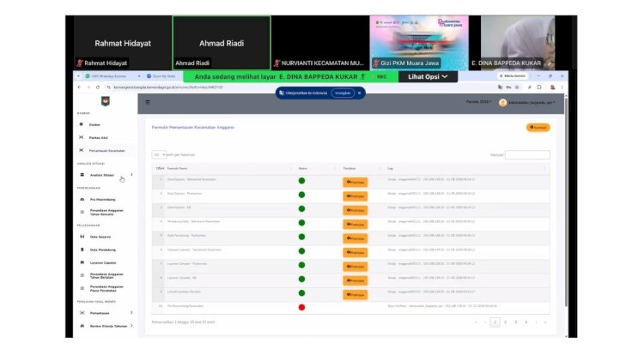Click the Pantau Aksi sidebar icon
This screenshot has height=361, width=644.
pyautogui.click(x=82, y=137)
